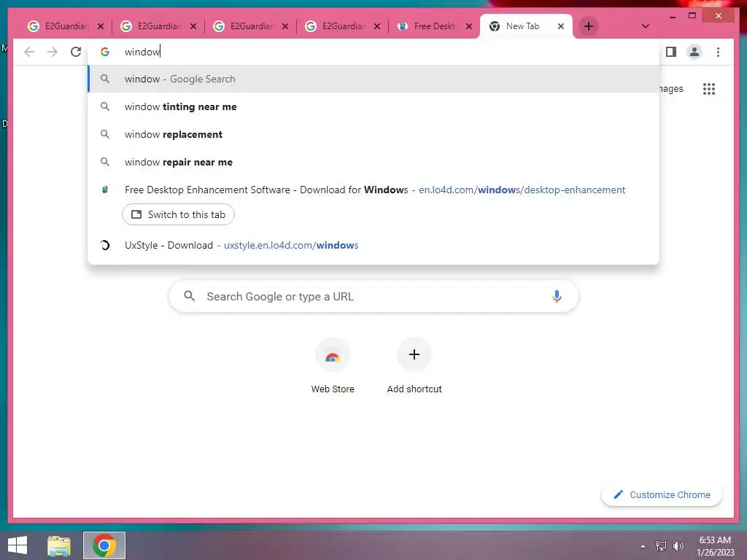This screenshot has height=560, width=747.
Task: Open the profile avatar menu
Action: click(x=694, y=52)
